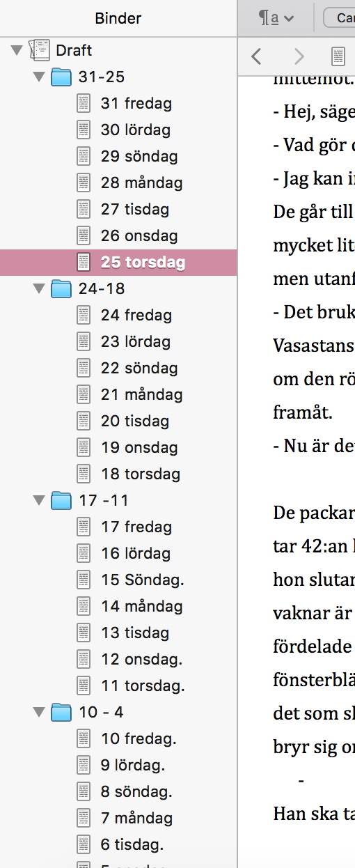Click the 24-18 folder icon
Viewport: 355px width, 868px height.
61,288
